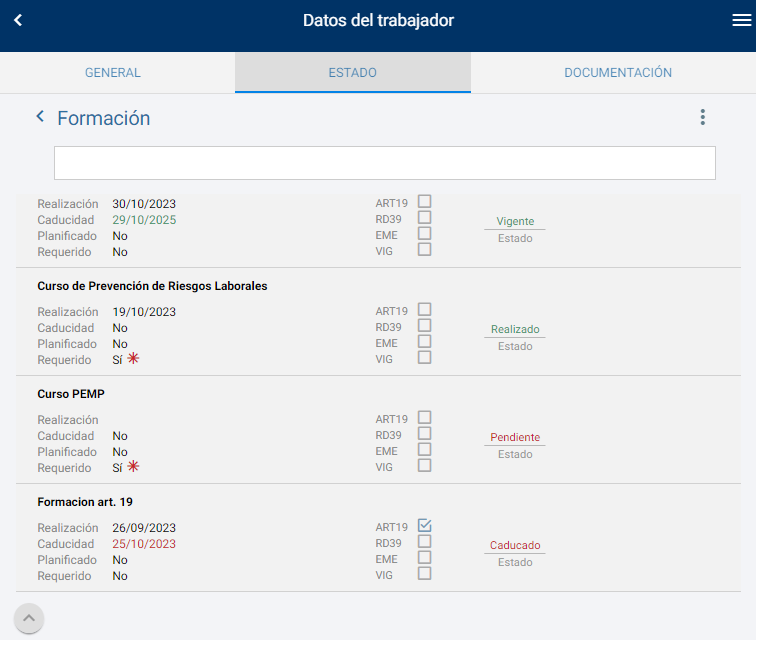The height and width of the screenshot is (645, 757).
Task: Check ART19 box for Curso PEMP
Action: click(425, 418)
